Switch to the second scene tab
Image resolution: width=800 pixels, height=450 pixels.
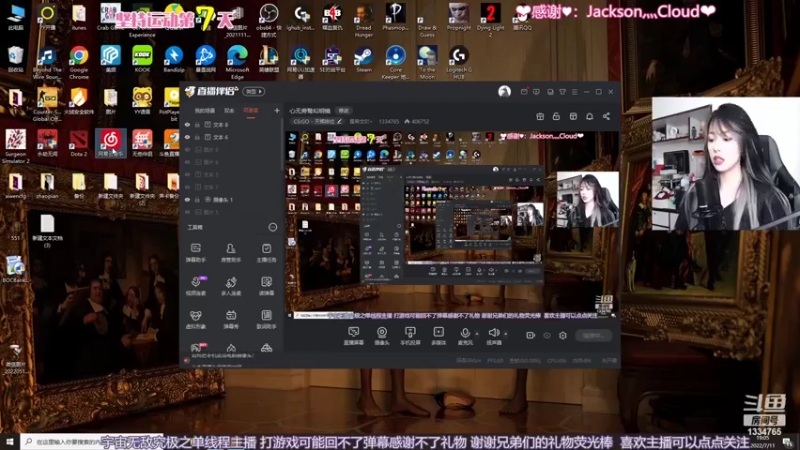pyautogui.click(x=229, y=110)
